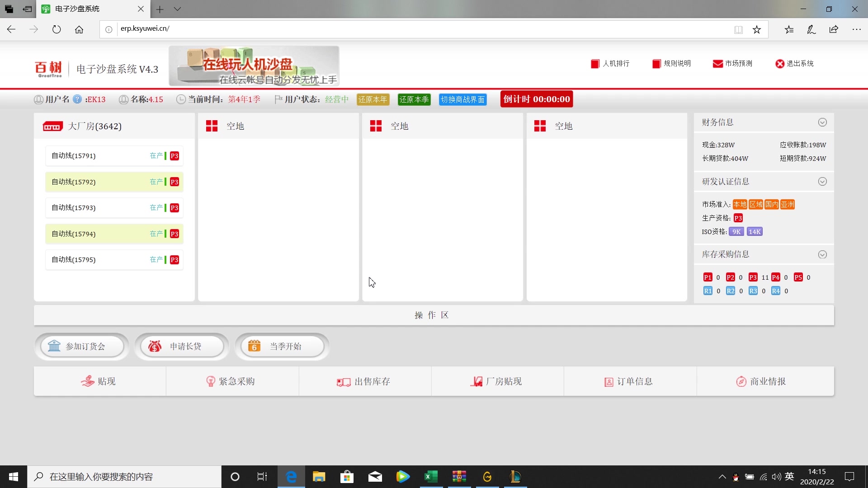The image size is (868, 488).
Task: Click the 参加订货会 button
Action: (82, 347)
